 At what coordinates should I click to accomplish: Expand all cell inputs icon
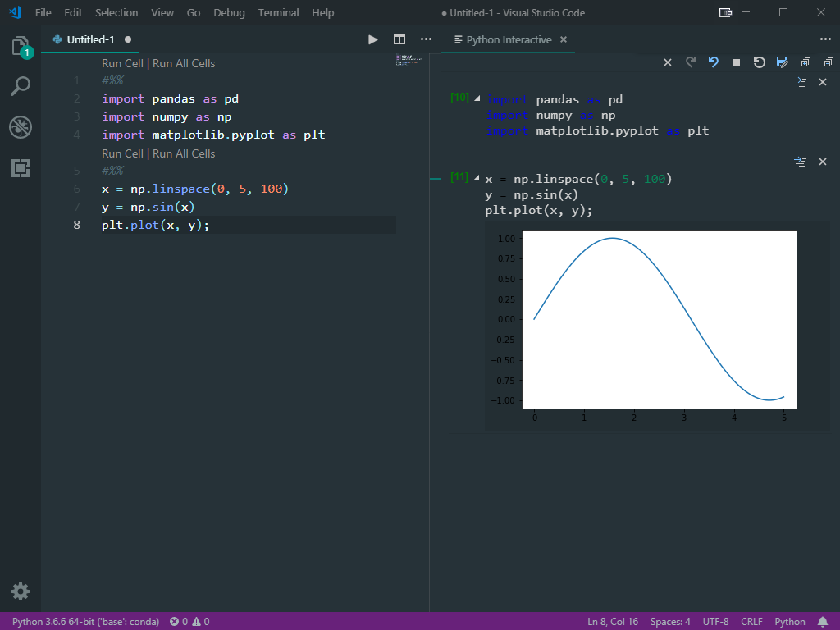806,62
